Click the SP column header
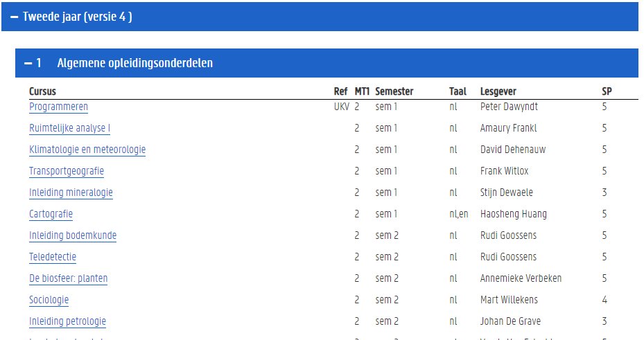The height and width of the screenshot is (340, 644). [607, 91]
